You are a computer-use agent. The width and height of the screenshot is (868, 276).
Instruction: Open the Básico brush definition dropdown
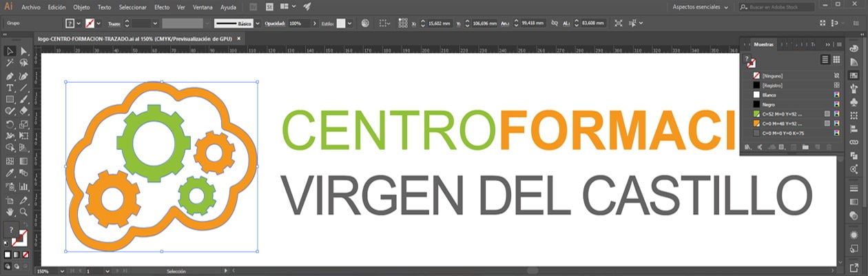tap(258, 23)
